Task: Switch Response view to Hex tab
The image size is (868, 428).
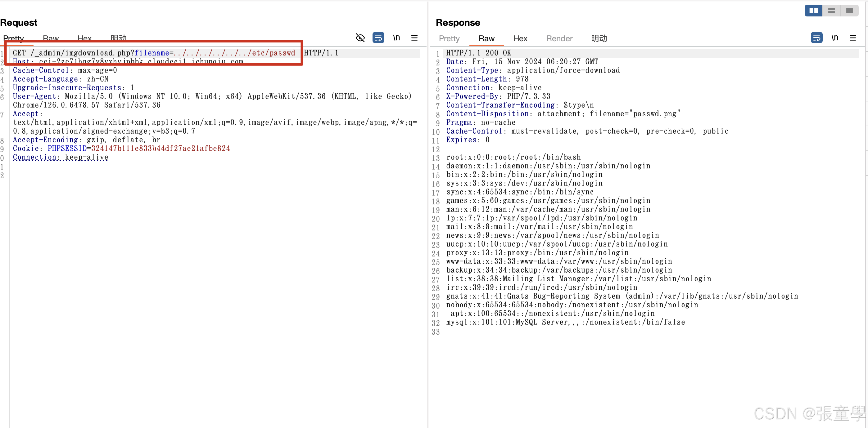Action: (x=520, y=39)
